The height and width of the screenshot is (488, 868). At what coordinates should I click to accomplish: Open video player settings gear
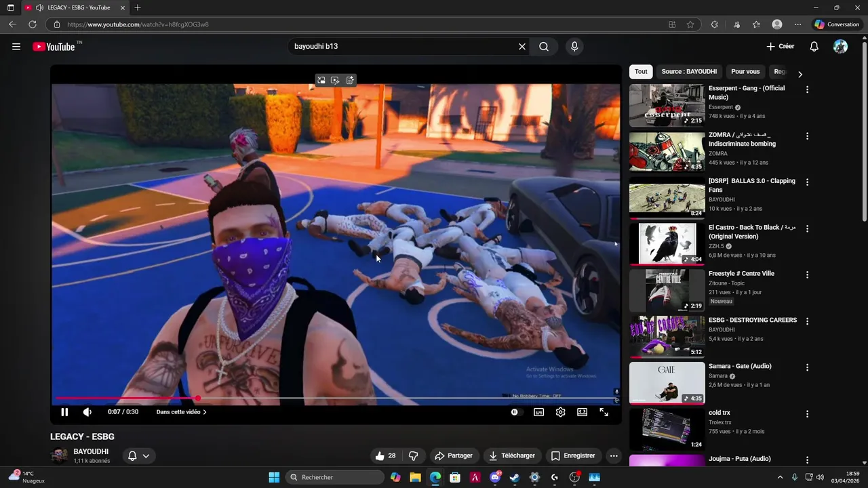point(560,412)
